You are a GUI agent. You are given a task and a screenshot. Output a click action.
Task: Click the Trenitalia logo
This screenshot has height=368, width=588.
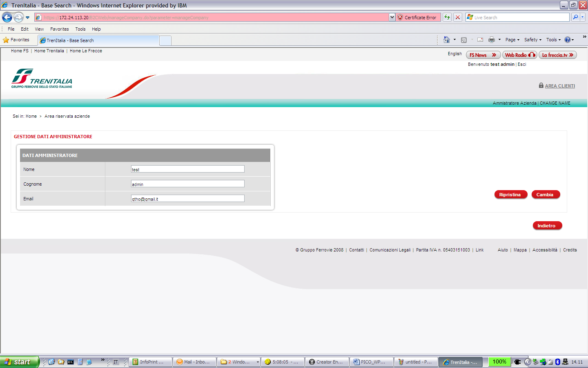42,78
